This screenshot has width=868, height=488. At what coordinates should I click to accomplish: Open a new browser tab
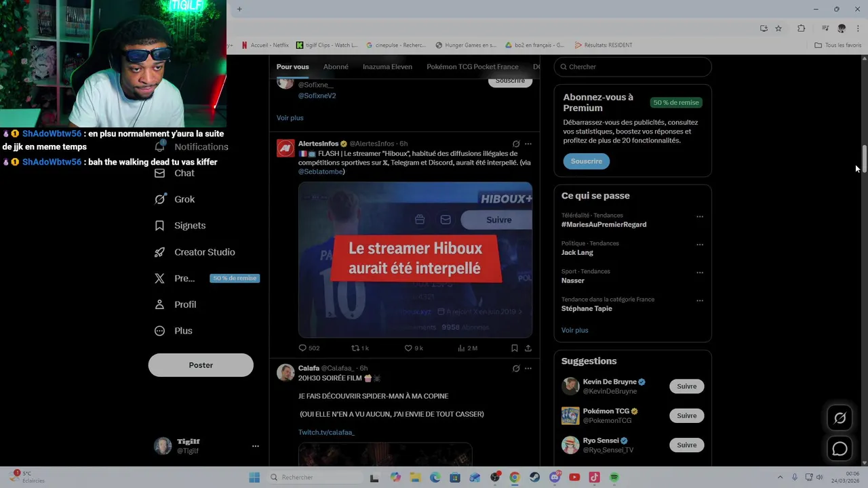pyautogui.click(x=239, y=9)
